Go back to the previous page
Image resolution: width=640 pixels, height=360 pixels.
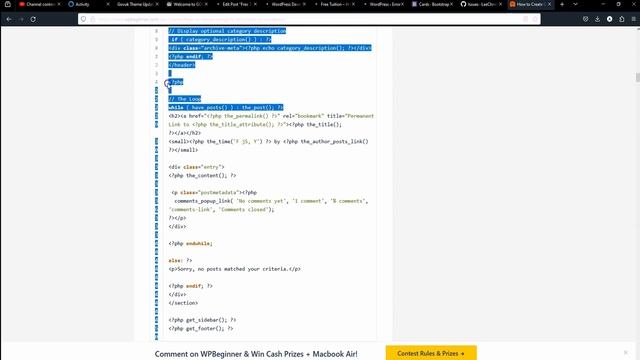click(9, 19)
